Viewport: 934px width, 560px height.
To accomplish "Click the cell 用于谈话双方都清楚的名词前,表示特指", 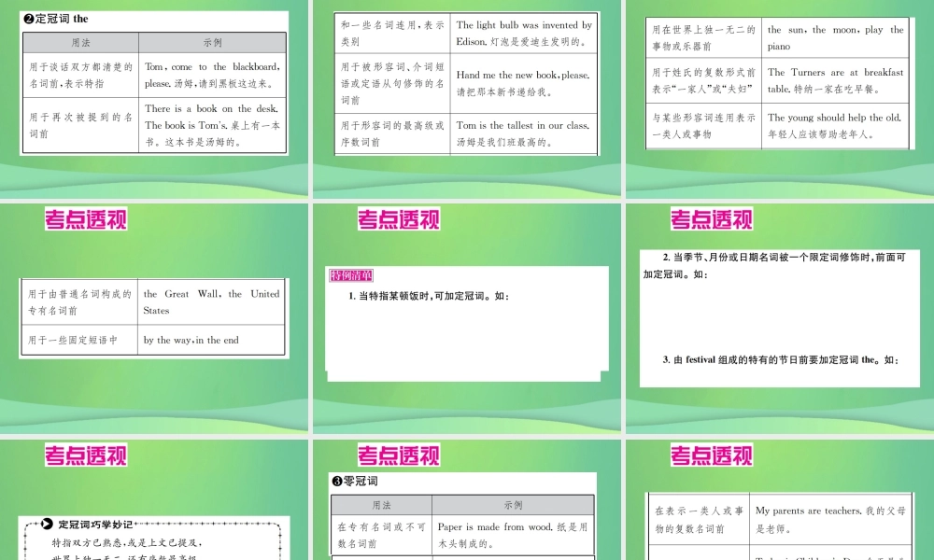I will coord(81,75).
